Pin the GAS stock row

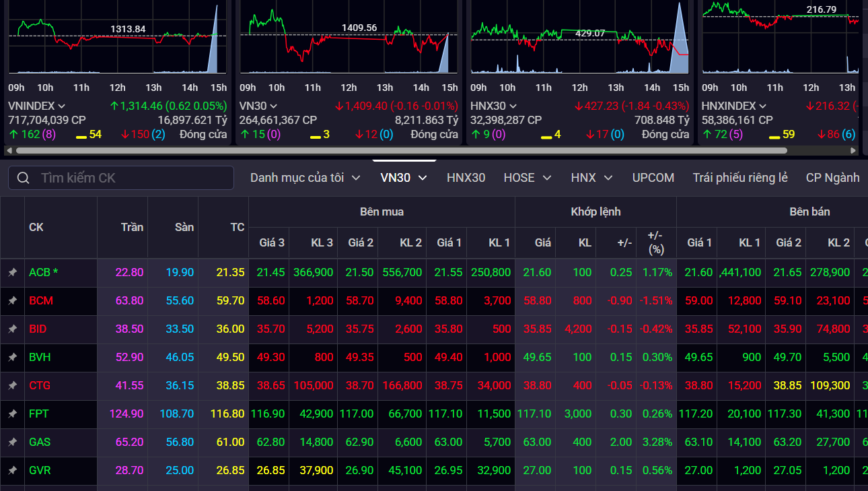click(x=12, y=443)
